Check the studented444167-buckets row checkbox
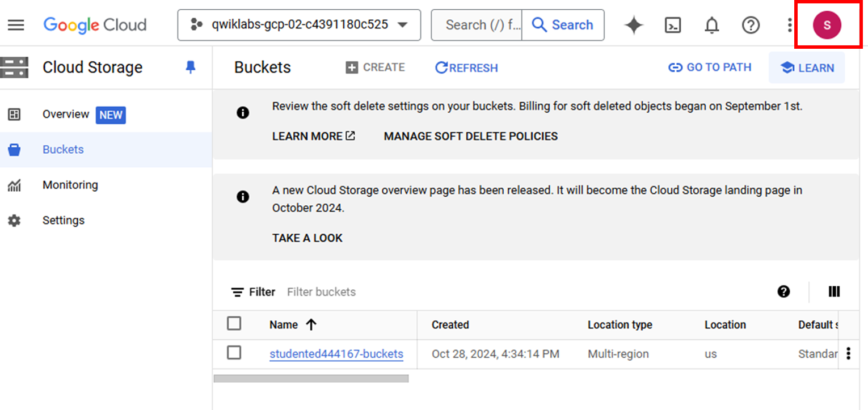 pyautogui.click(x=234, y=353)
